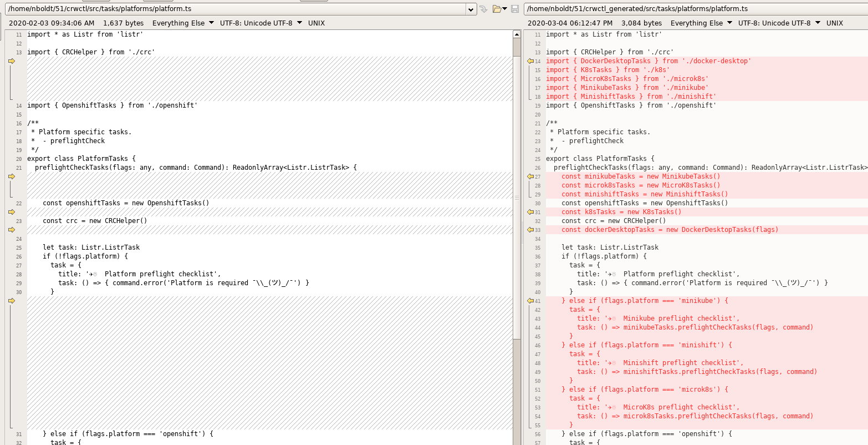
Task: Click left pane 'UNIX' line ending label
Action: (x=316, y=23)
